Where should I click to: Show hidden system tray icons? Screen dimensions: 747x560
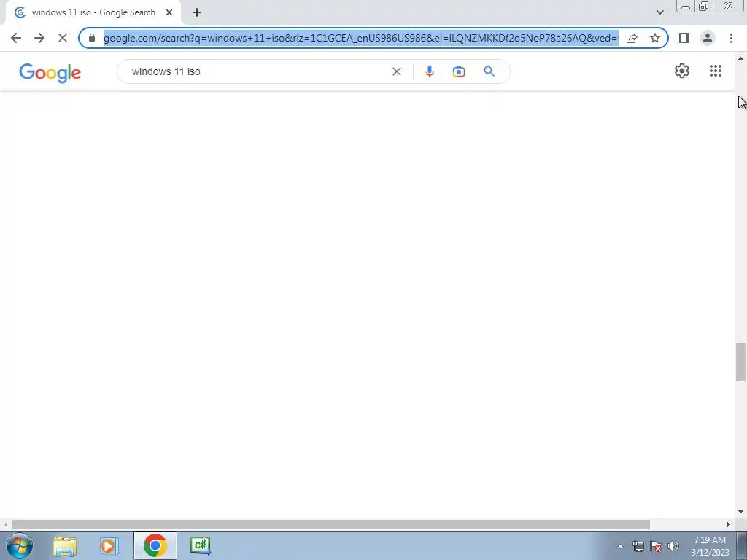tap(620, 546)
